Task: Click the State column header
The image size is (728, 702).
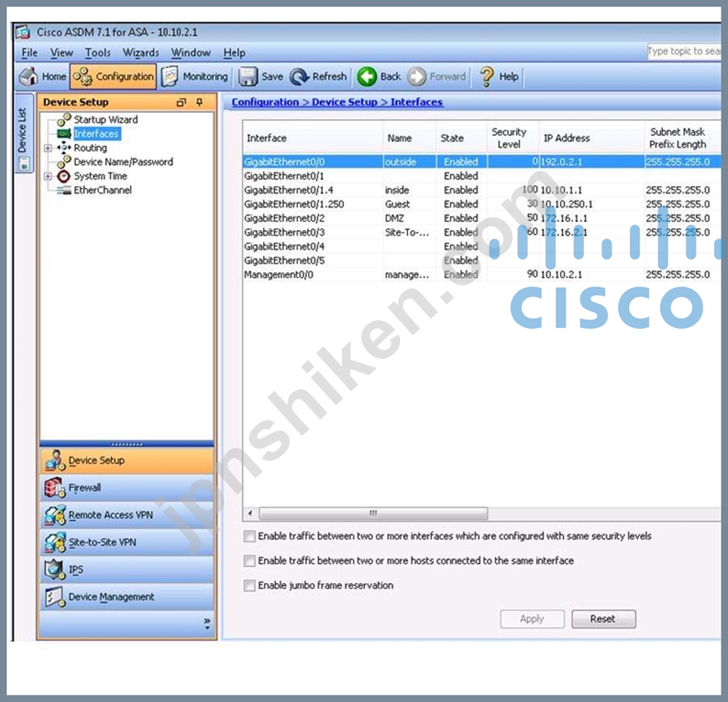Action: click(x=461, y=138)
